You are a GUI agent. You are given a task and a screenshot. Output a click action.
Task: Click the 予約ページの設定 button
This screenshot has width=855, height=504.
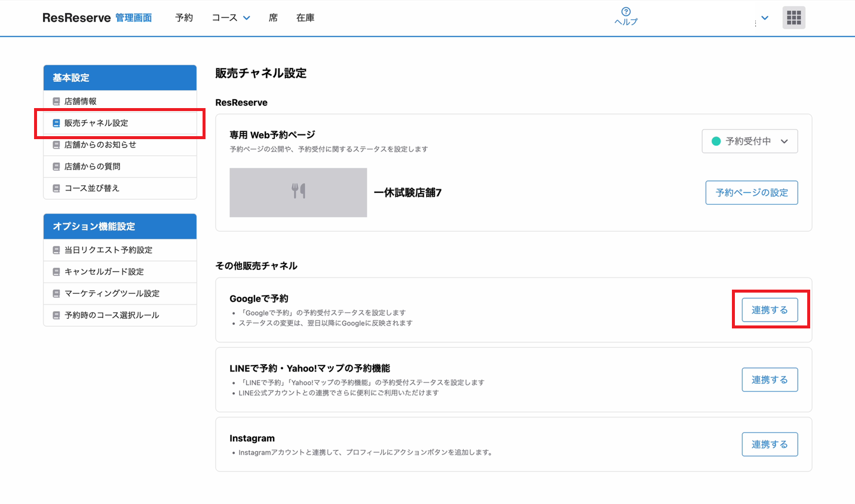coord(752,192)
